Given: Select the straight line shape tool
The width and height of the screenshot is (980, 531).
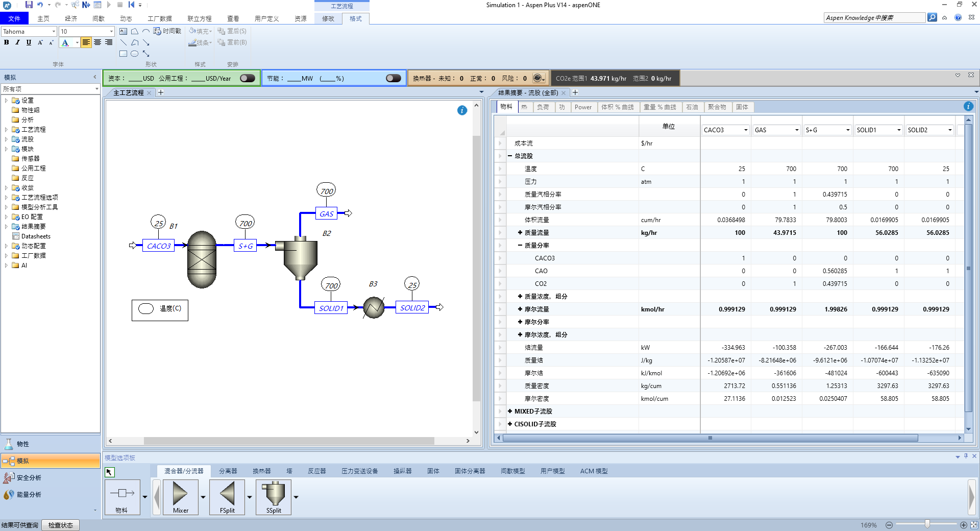Looking at the screenshot, I should pyautogui.click(x=124, y=42).
